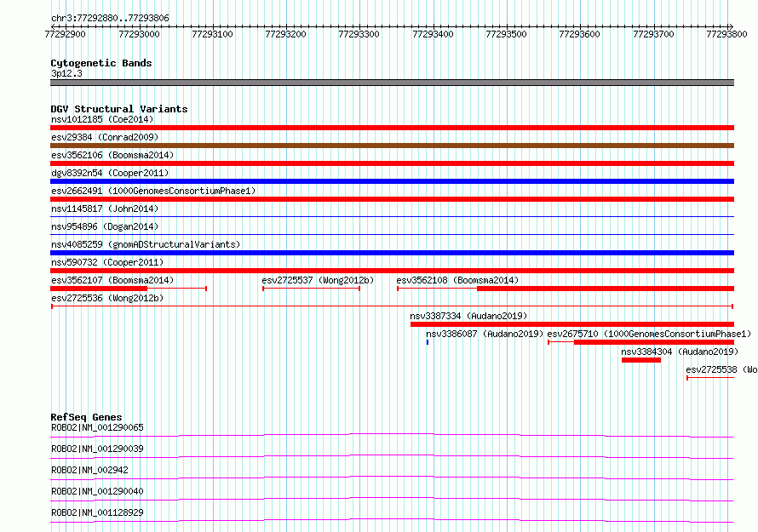Click the chr3:77292880..77293806 coordinate label

coord(110,18)
